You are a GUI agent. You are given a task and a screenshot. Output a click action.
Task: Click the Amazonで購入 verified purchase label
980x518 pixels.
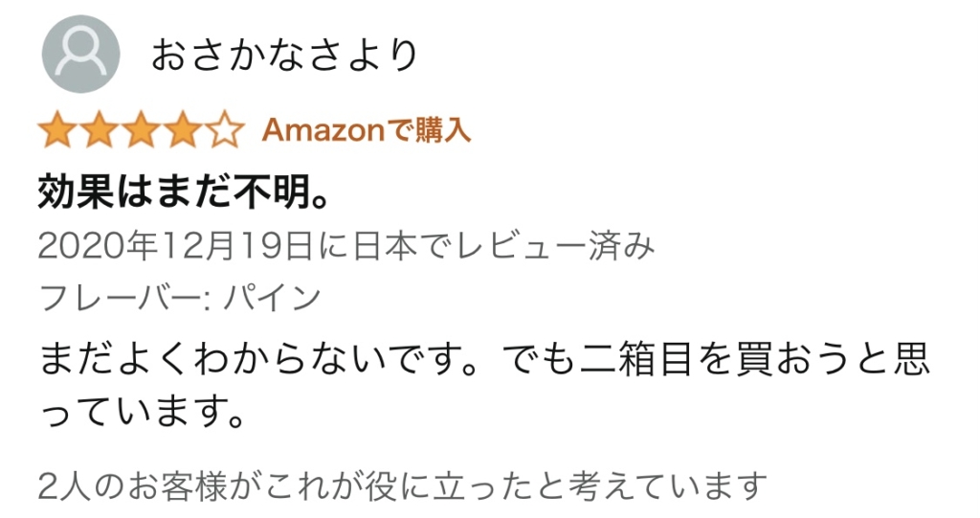(x=367, y=131)
